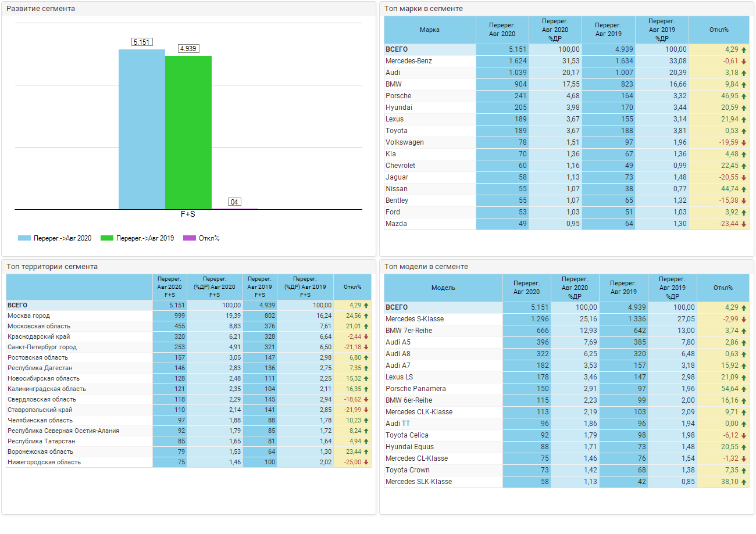Click green up arrow in Nissan brand row
Screen dimensions: 756x534
pyautogui.click(x=744, y=189)
